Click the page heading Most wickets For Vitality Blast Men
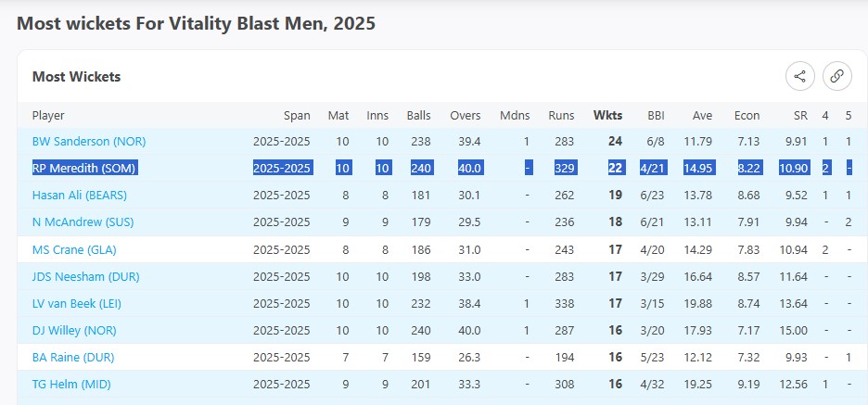868x405 pixels. [196, 23]
